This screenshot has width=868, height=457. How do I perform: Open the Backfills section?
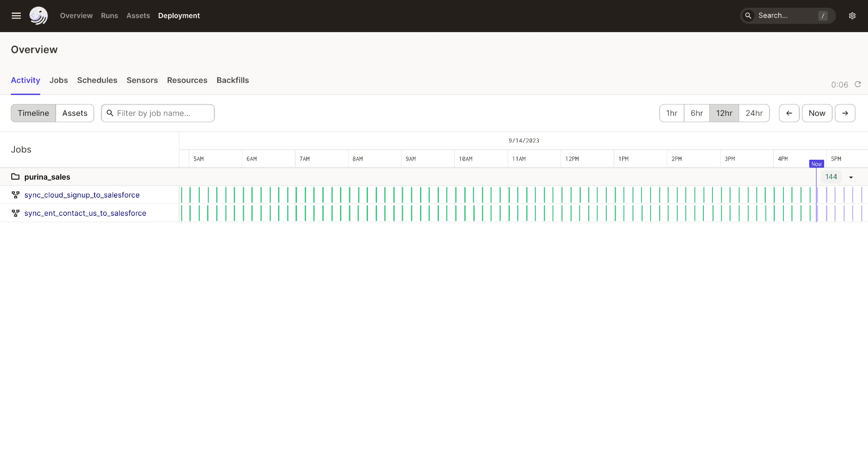[232, 81]
